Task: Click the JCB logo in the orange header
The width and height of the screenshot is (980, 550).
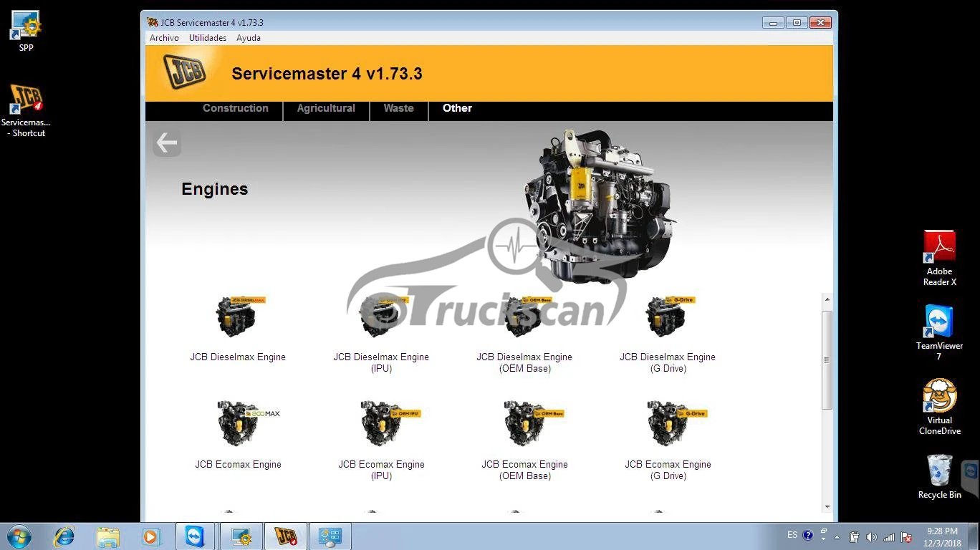Action: pos(184,71)
